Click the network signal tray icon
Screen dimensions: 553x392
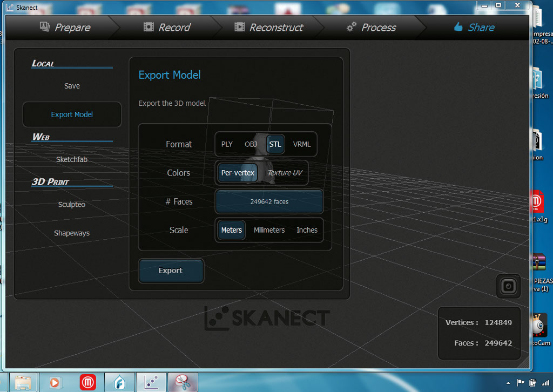pyautogui.click(x=545, y=382)
